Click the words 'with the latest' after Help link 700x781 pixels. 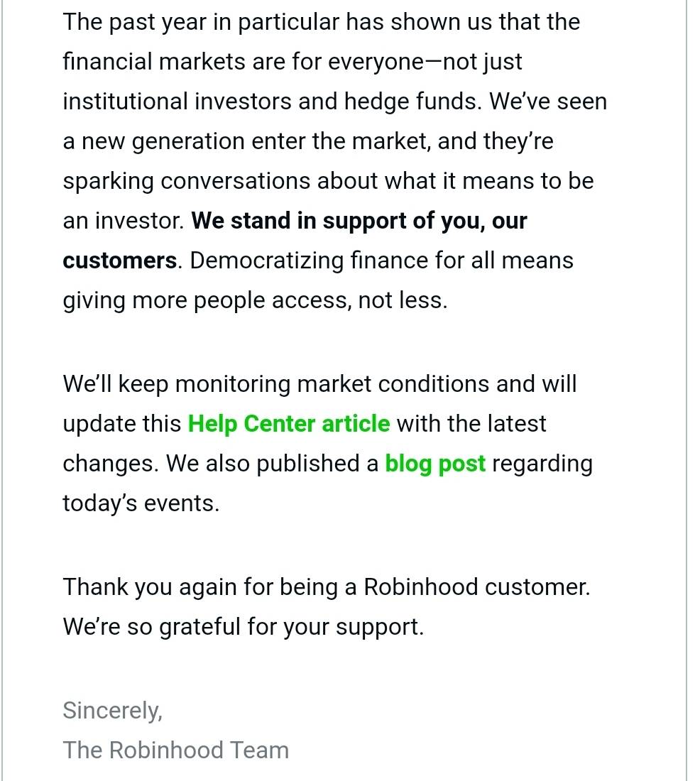(x=471, y=424)
